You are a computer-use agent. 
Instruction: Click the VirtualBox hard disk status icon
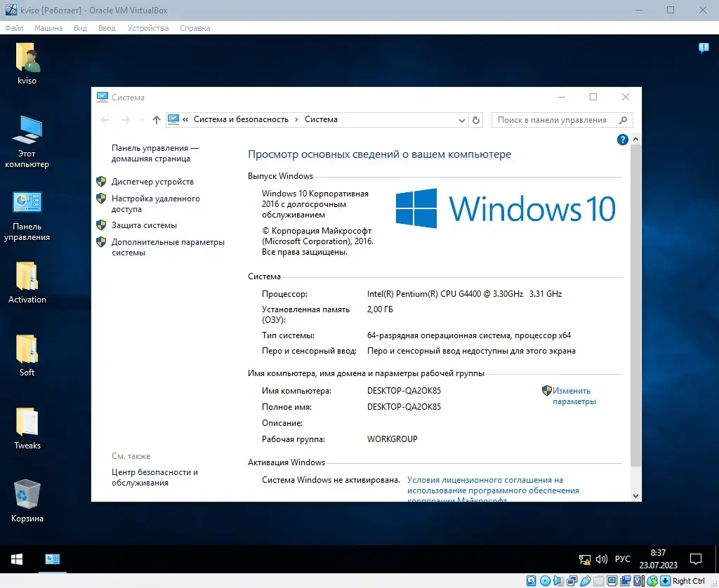point(531,581)
